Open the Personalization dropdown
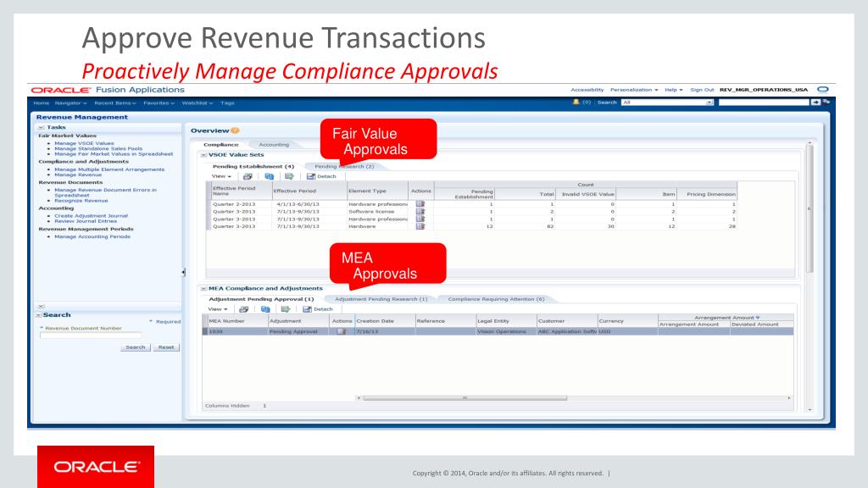 [634, 90]
